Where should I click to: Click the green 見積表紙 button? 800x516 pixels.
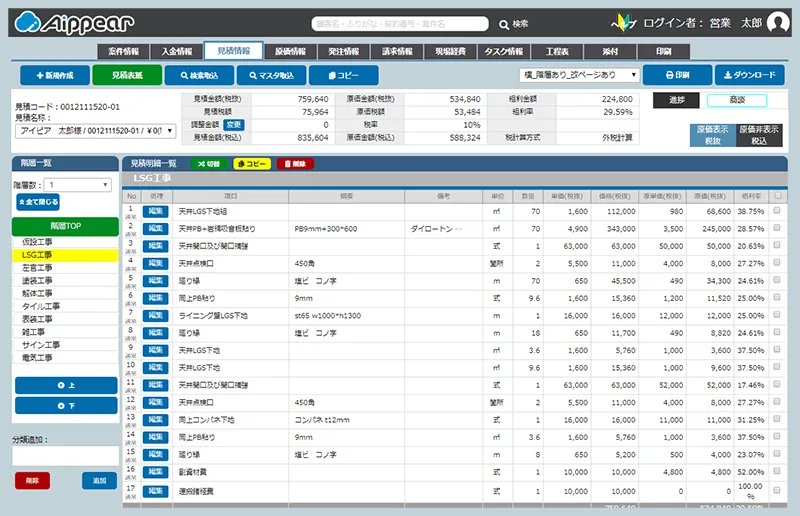[126, 75]
